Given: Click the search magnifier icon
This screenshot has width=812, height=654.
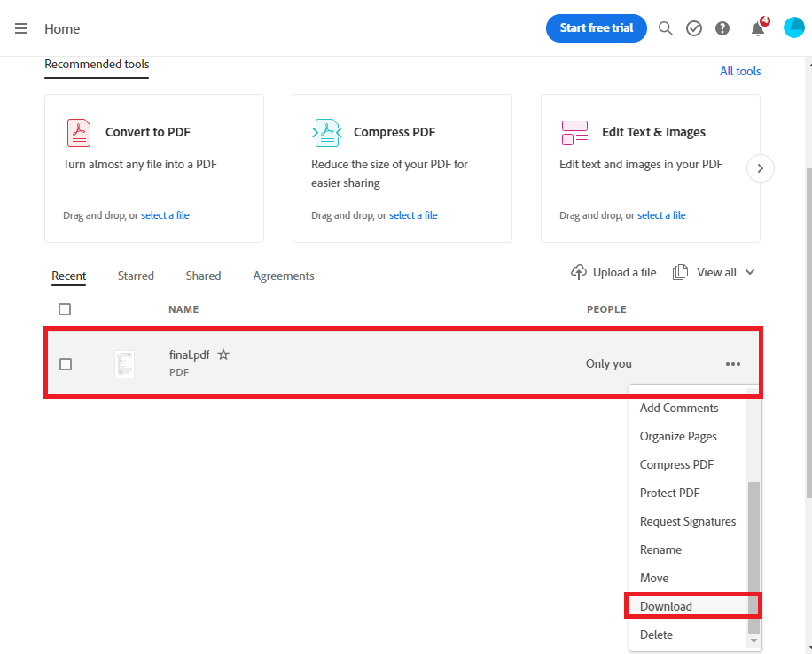Looking at the screenshot, I should pyautogui.click(x=666, y=28).
